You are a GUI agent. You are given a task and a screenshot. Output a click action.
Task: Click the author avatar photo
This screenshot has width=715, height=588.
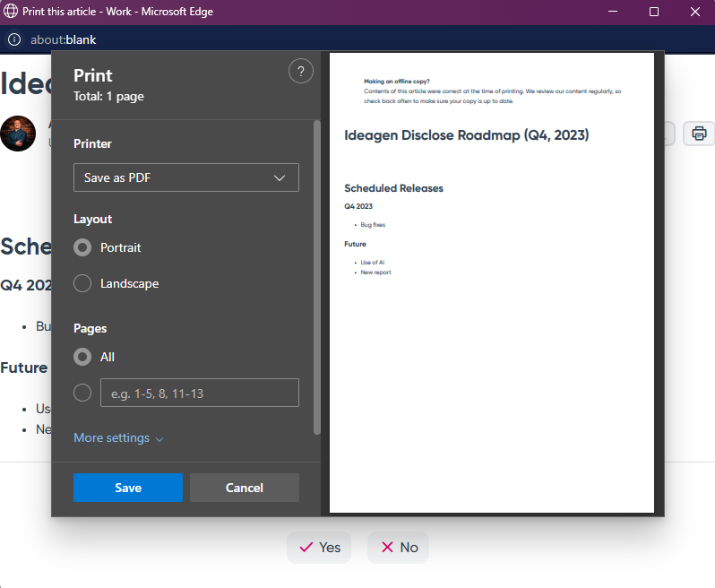(18, 134)
